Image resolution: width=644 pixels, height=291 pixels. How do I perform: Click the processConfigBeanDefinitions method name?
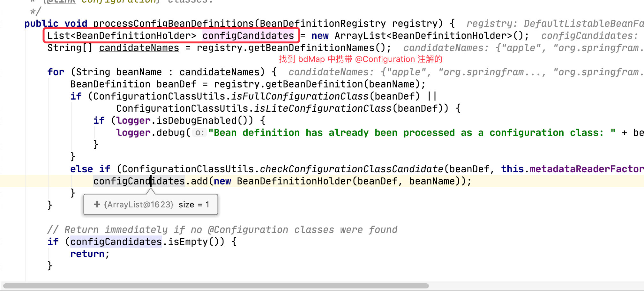[173, 24]
